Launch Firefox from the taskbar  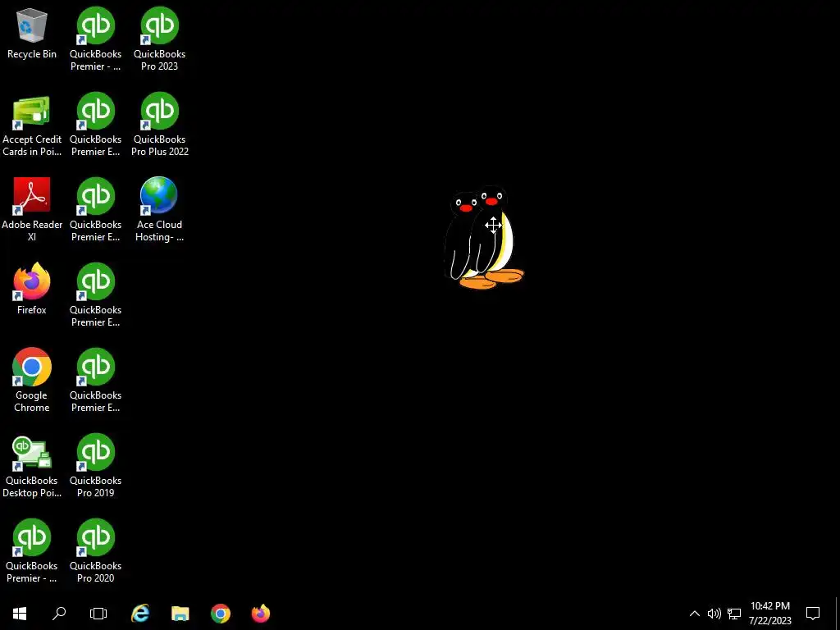point(261,614)
